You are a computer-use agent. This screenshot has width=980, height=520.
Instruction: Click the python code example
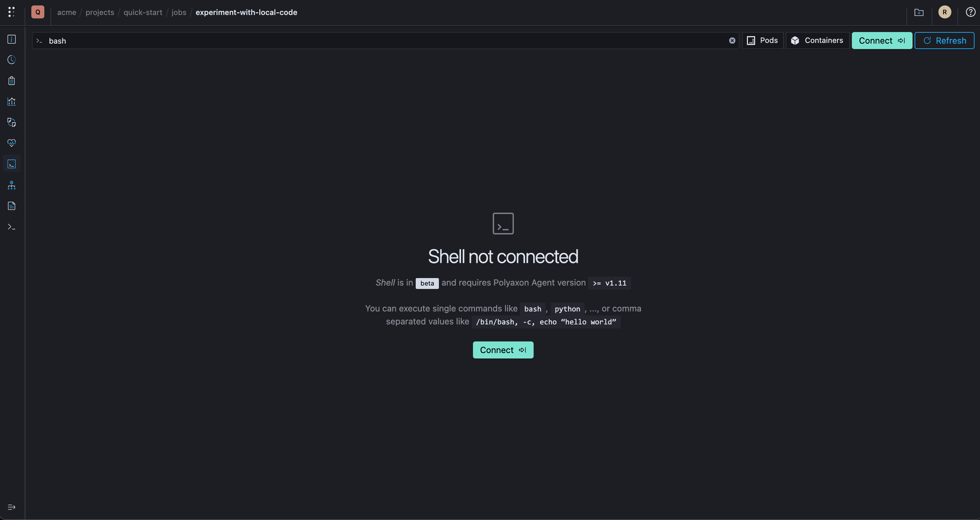click(x=567, y=309)
